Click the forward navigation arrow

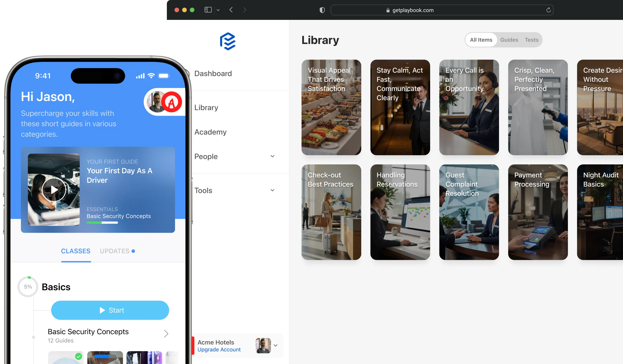(x=244, y=10)
